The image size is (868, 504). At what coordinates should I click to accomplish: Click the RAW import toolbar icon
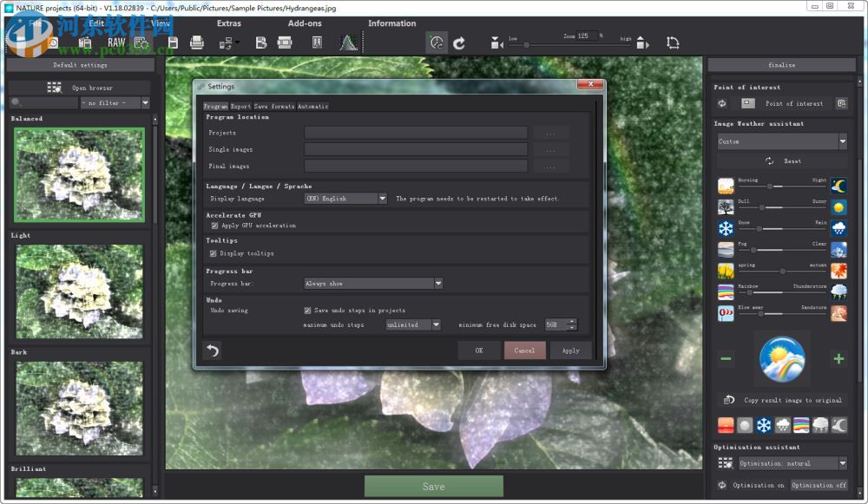click(x=116, y=42)
